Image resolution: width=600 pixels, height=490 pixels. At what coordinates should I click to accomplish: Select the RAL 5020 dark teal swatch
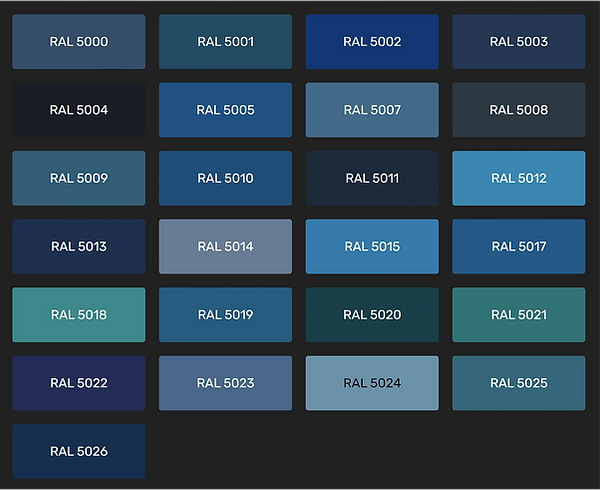click(x=372, y=315)
